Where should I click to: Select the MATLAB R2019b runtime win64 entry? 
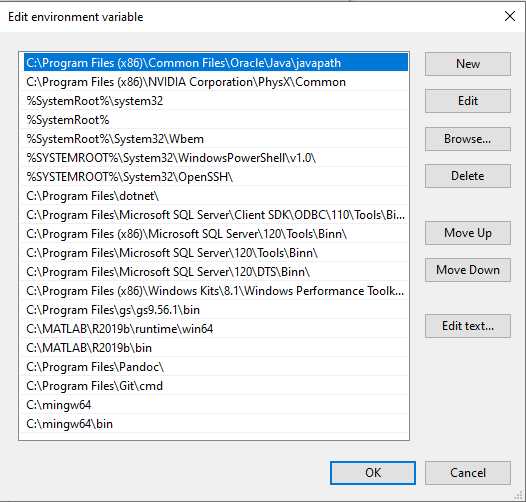point(216,329)
